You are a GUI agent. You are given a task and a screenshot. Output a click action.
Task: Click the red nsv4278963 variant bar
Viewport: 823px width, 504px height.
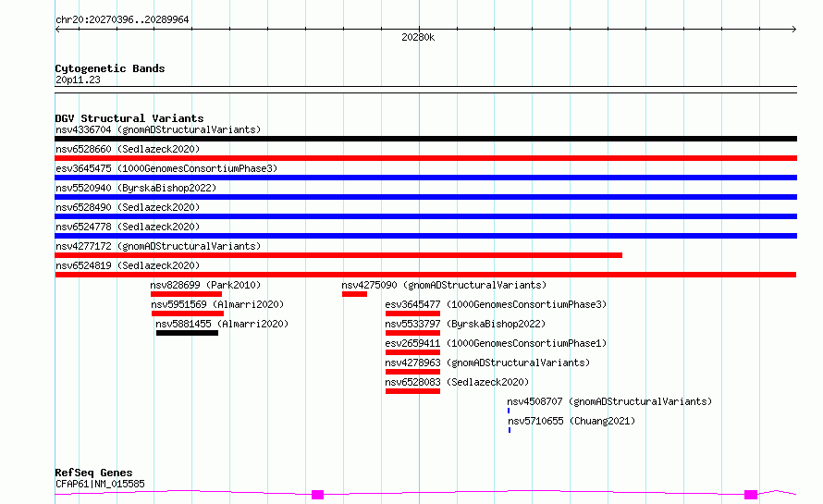pyautogui.click(x=412, y=372)
